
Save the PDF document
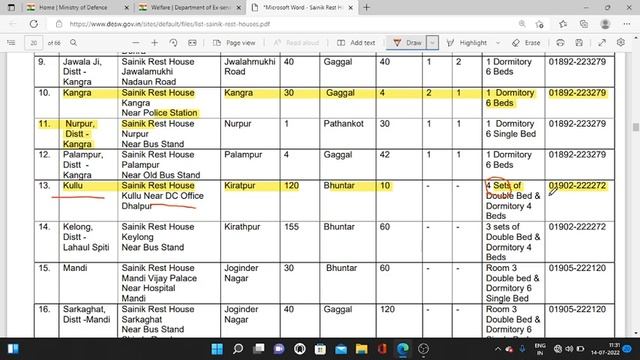pos(579,42)
